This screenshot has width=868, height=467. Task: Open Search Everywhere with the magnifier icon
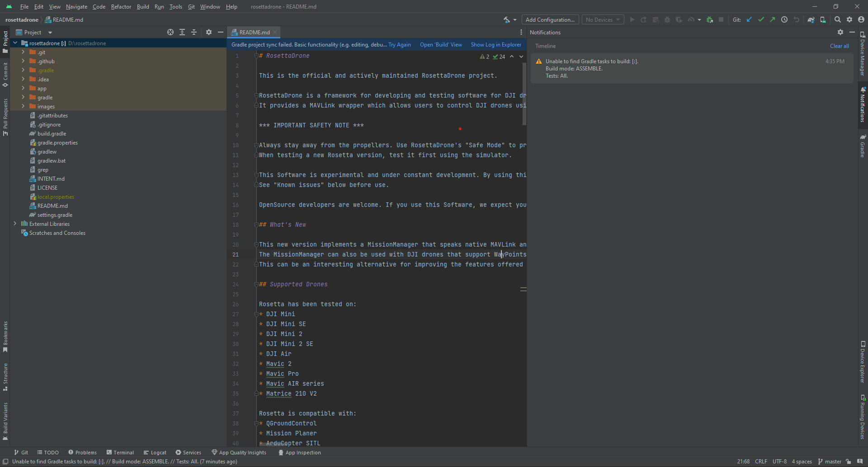[838, 19]
